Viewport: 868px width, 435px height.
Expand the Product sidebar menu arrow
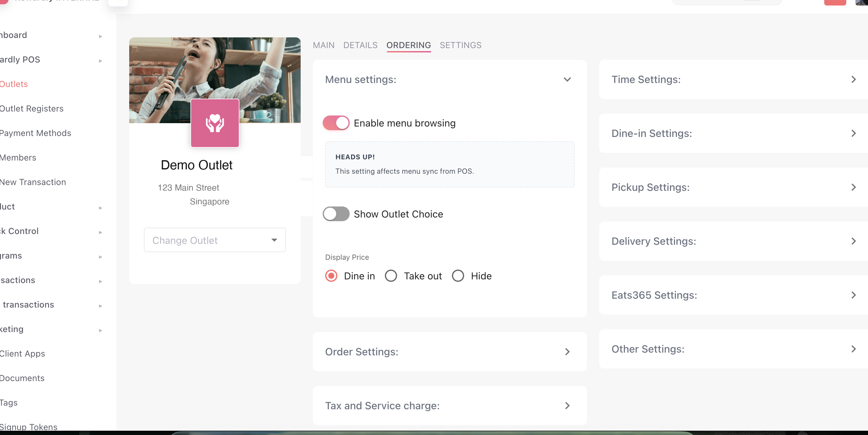pos(100,208)
